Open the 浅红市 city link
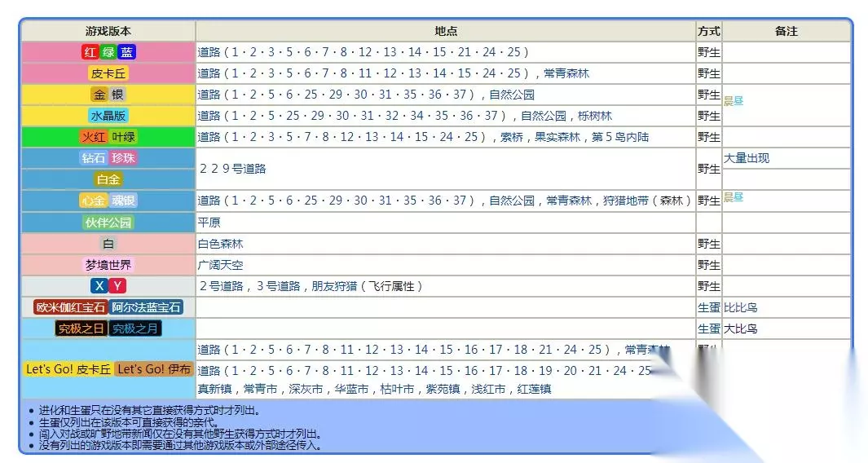The width and height of the screenshot is (868, 463). click(488, 389)
